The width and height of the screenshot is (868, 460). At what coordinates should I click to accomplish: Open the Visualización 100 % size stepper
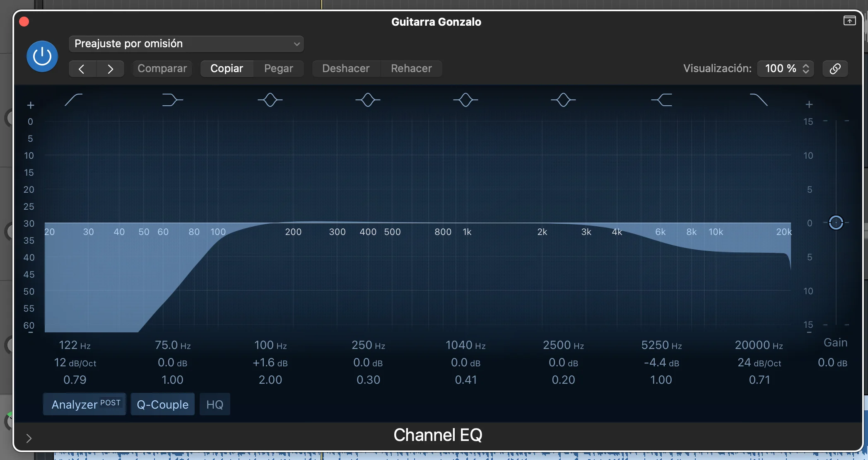pyautogui.click(x=786, y=68)
